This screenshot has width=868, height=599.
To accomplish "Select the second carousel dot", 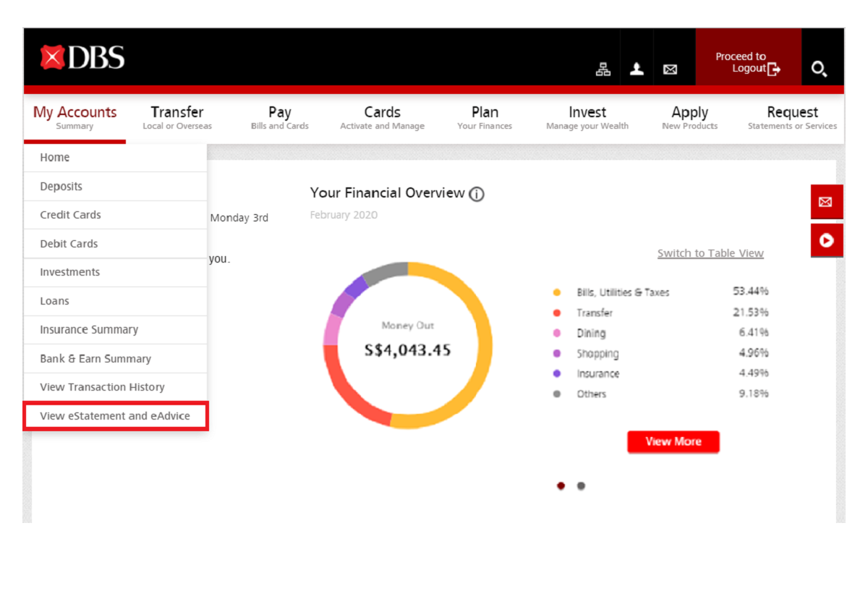I will (x=581, y=485).
